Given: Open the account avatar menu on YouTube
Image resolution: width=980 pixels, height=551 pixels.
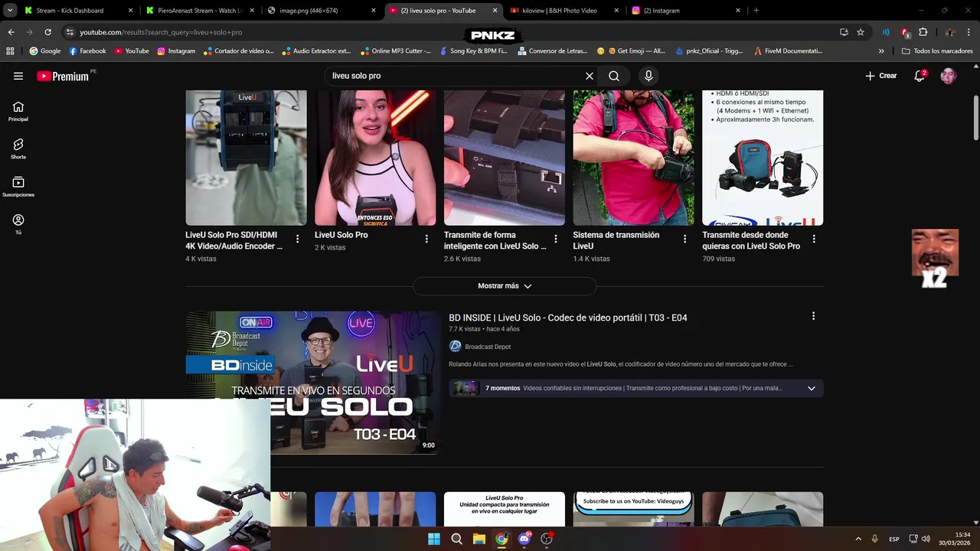Looking at the screenshot, I should [x=949, y=76].
